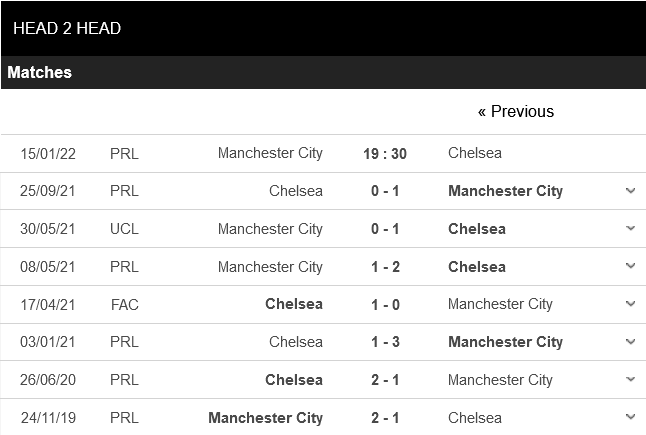Click bold Chelsea in the 30/05/21 row
Screen dimensions: 646x435
477,229
